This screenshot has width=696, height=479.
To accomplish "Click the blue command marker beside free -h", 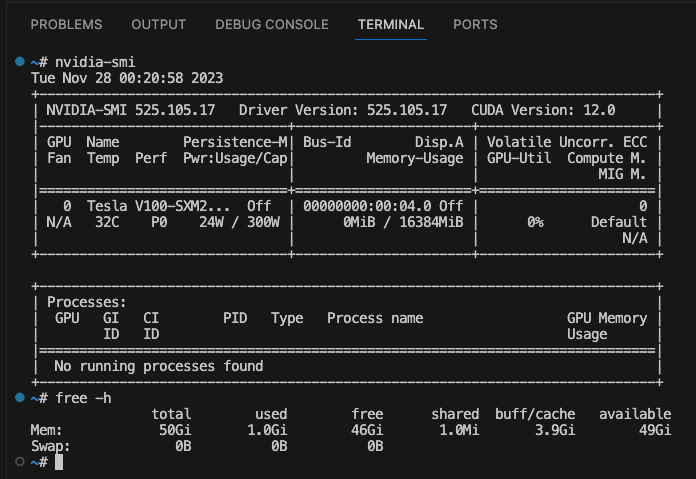I will click(x=20, y=397).
